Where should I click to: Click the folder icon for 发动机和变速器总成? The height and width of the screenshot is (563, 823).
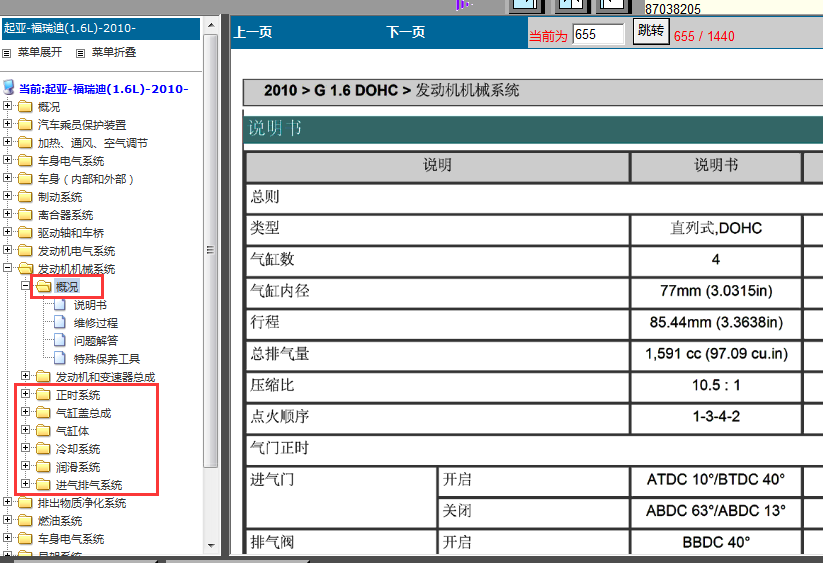pyautogui.click(x=43, y=377)
